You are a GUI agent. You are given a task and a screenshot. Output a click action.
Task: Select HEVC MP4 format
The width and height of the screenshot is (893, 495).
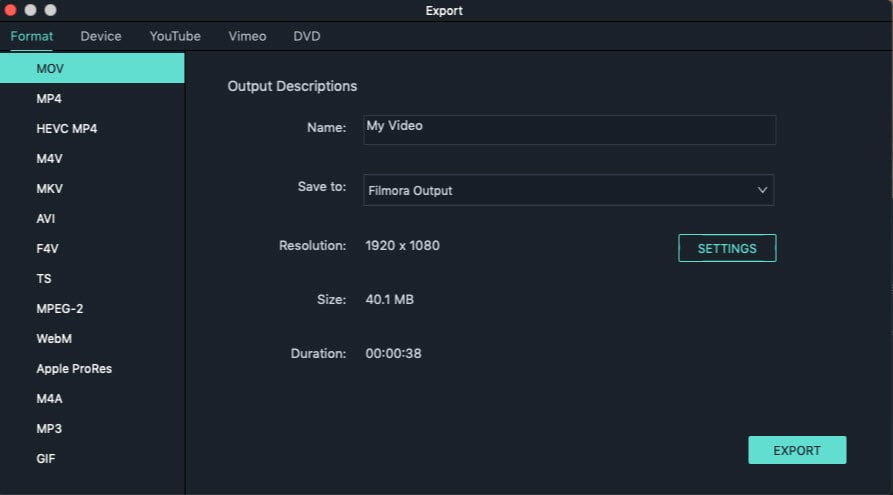(66, 129)
